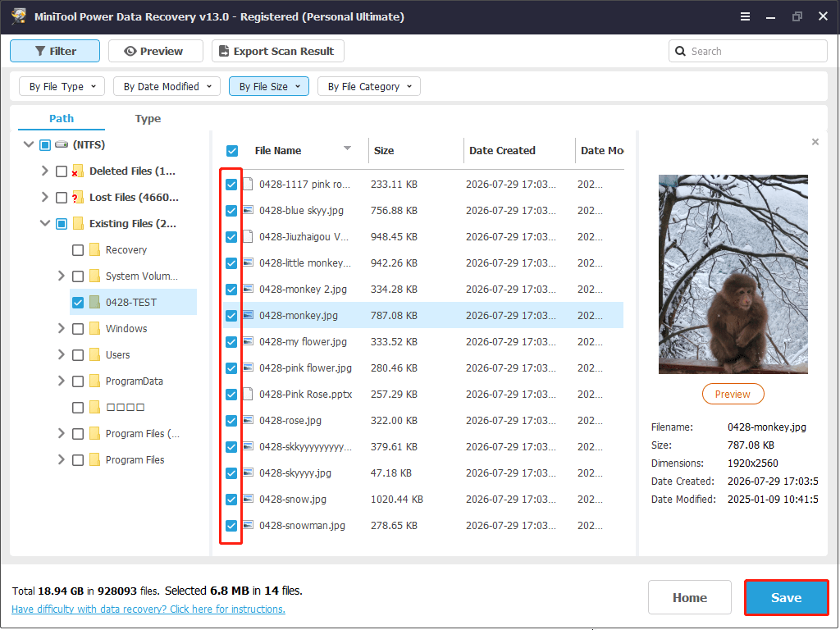Click the File Name sort arrow
Screen dimensions: 840x630
347,148
